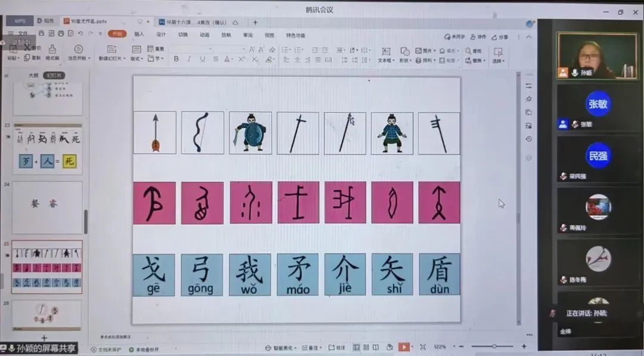This screenshot has width=644, height=356.
Task: Open the Review (审阅) ribbon tab
Action: [x=247, y=35]
